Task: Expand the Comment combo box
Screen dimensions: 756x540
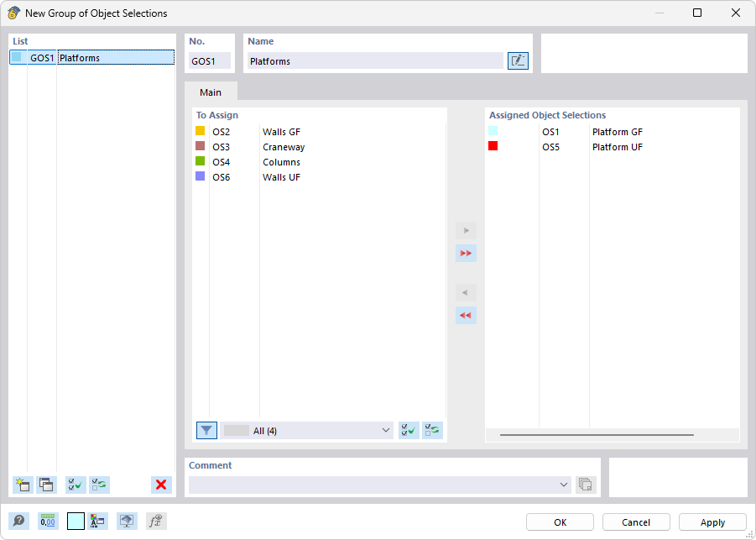Action: click(x=564, y=485)
